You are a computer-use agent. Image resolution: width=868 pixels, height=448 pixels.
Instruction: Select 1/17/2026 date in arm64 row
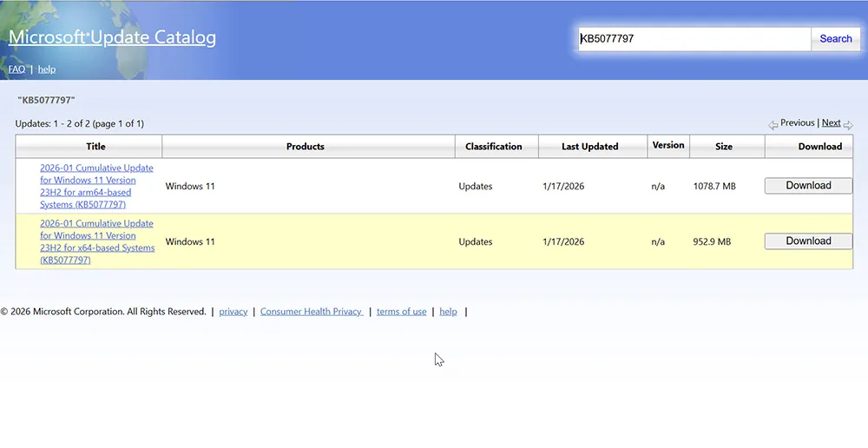[x=563, y=186]
